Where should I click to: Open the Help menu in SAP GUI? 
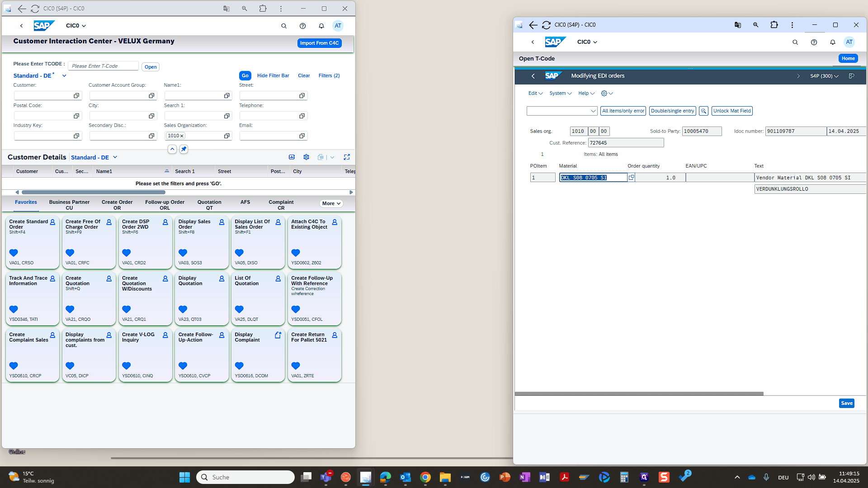586,94
